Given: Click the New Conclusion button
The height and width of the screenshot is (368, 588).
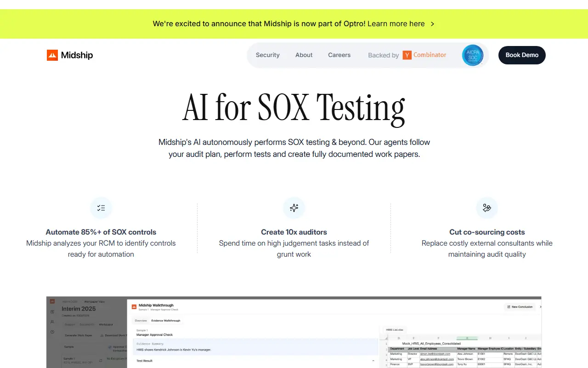Looking at the screenshot, I should click(x=520, y=307).
